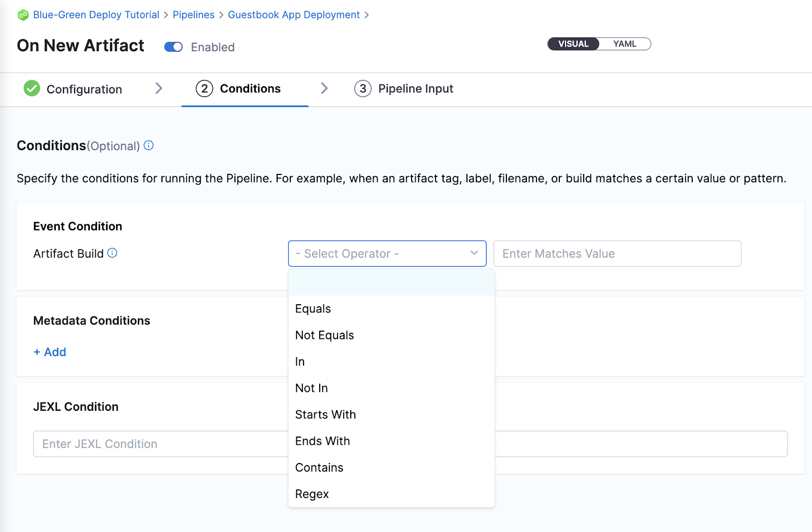Viewport: 812px width, 532px height.
Task: Open the Pipelines breadcrumb link
Action: click(193, 15)
